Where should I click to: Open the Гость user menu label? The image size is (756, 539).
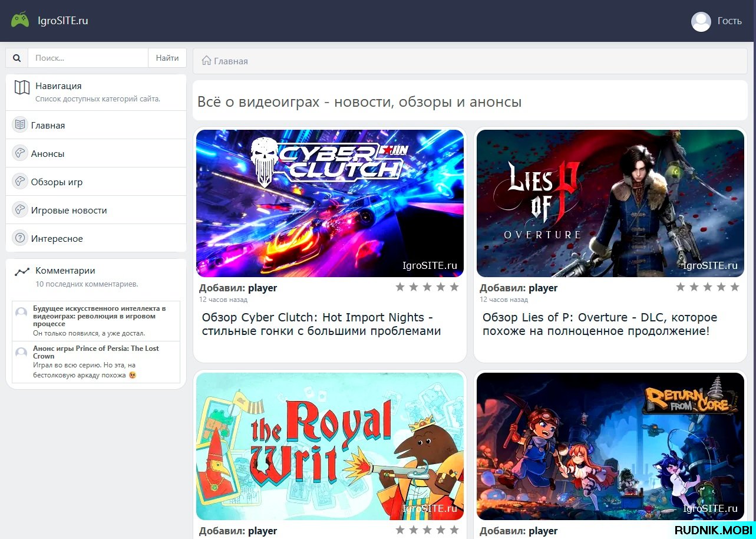(x=729, y=21)
